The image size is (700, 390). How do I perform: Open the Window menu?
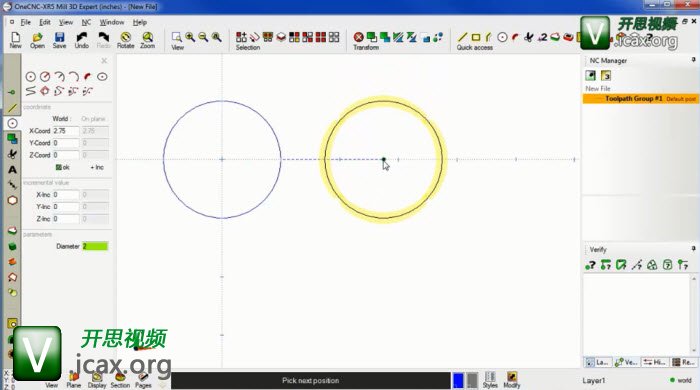(x=112, y=22)
